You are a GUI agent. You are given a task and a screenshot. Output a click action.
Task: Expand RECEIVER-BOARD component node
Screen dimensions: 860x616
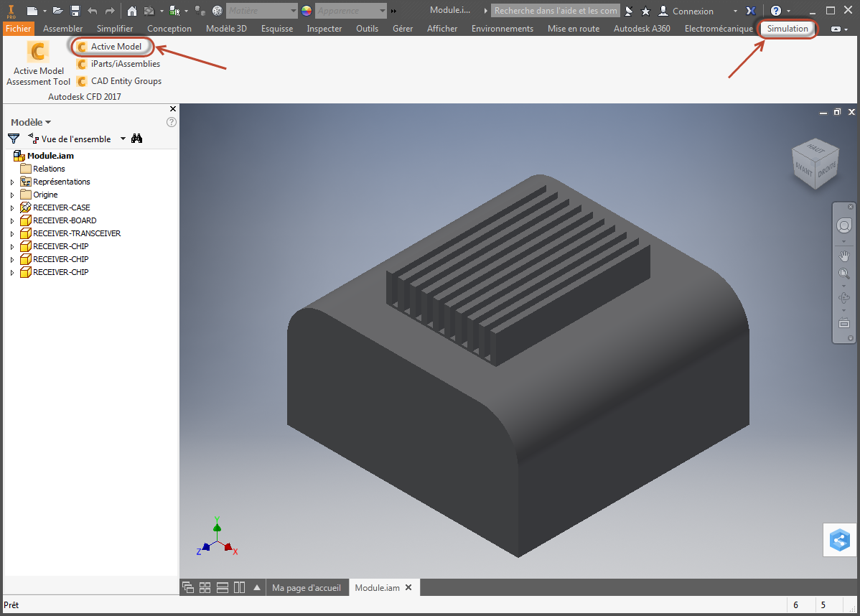point(12,221)
